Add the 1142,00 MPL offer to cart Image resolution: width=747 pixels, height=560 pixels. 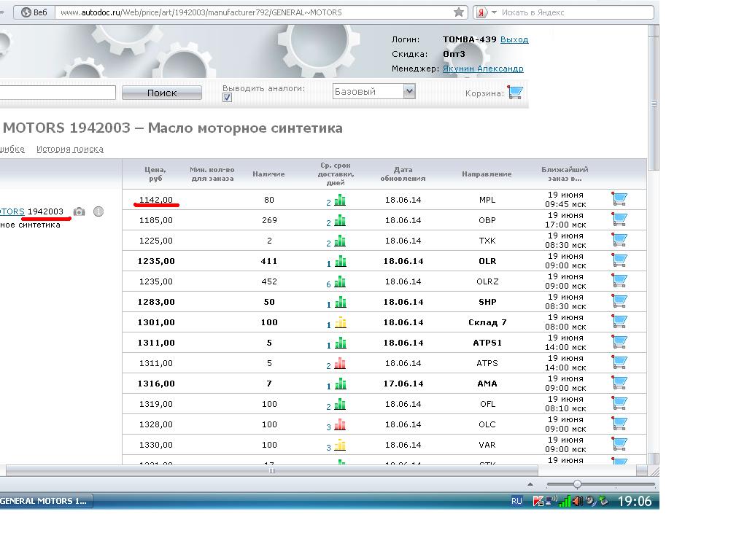pos(619,199)
